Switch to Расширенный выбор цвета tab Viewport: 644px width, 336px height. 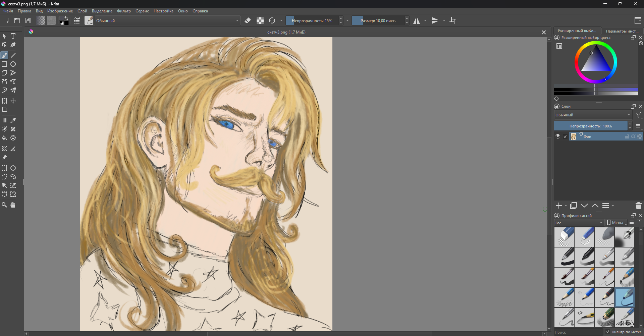tap(577, 31)
